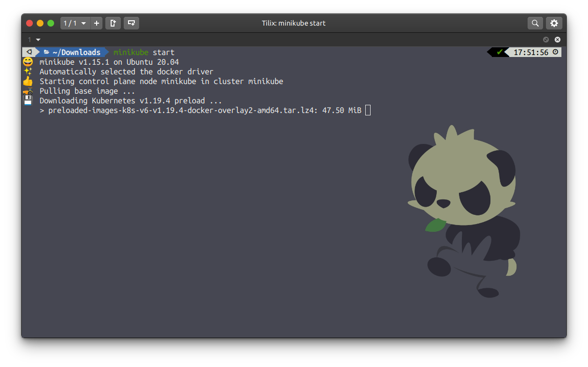Screen dimensions: 588x367
Task: Click the terminal cursor block after MiB
Action: point(368,111)
